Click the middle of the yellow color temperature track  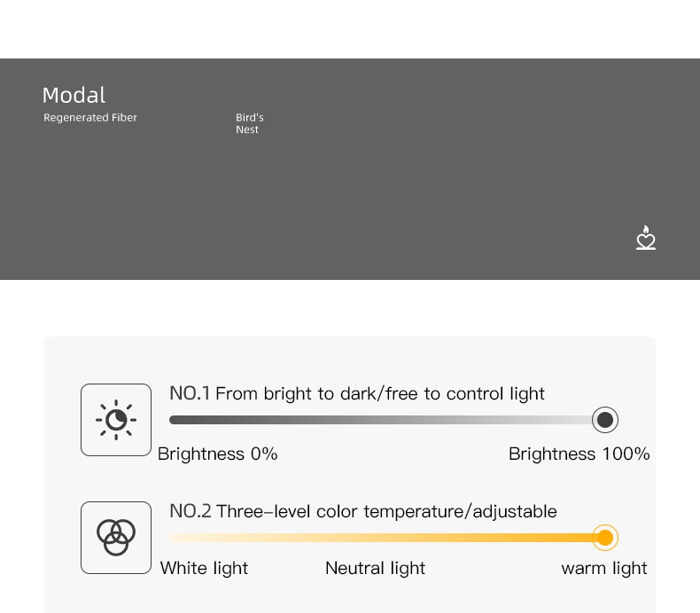point(381,538)
